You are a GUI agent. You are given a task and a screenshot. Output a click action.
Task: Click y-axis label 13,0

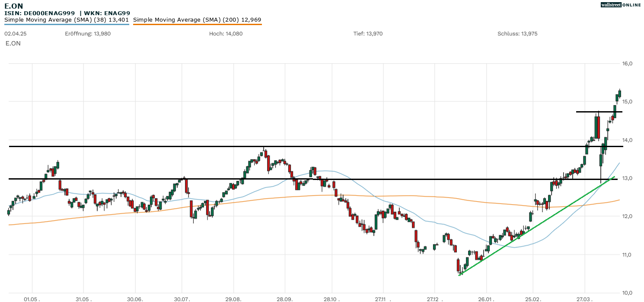[x=628, y=178]
